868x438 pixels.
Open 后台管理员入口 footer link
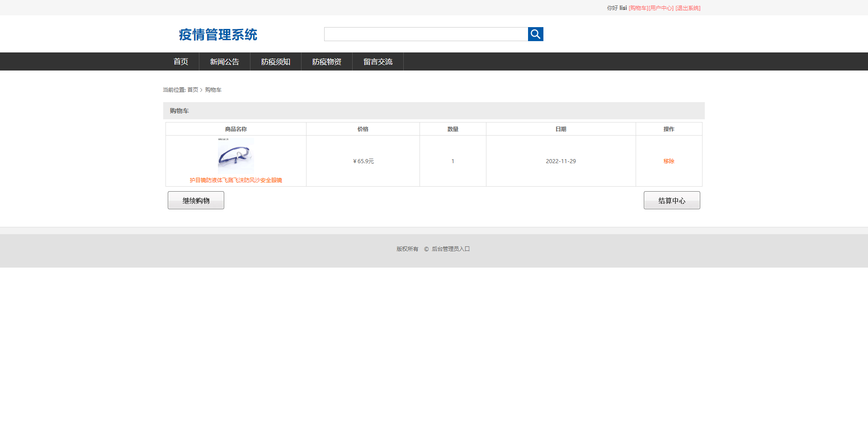click(451, 249)
